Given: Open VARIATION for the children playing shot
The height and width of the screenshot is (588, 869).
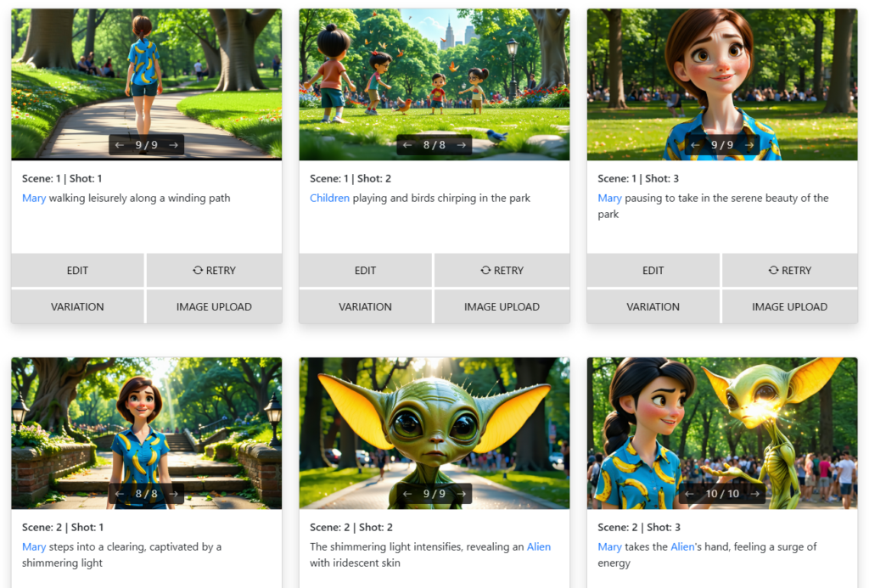Looking at the screenshot, I should [x=365, y=306].
